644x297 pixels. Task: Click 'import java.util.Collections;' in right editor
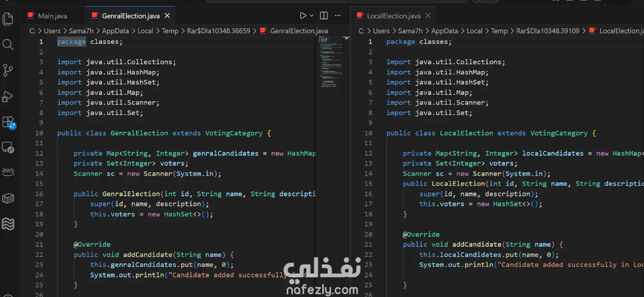(x=446, y=62)
